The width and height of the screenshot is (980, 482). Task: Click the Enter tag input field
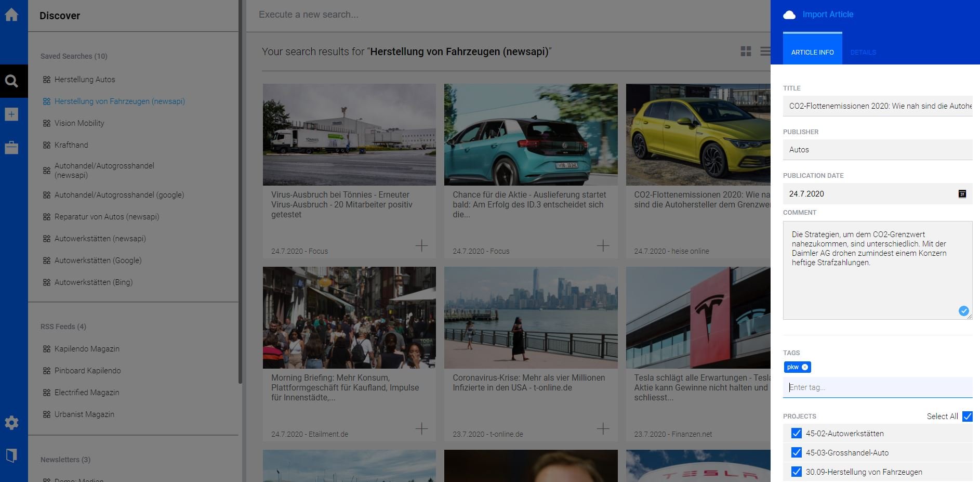coord(878,387)
